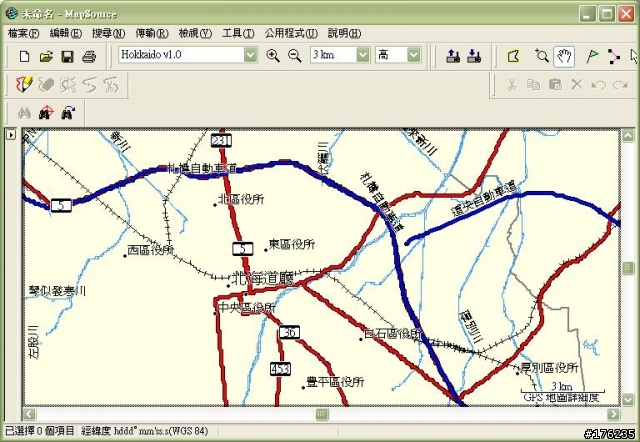Create a new file with New icon
This screenshot has width=640, height=442.
[x=24, y=56]
